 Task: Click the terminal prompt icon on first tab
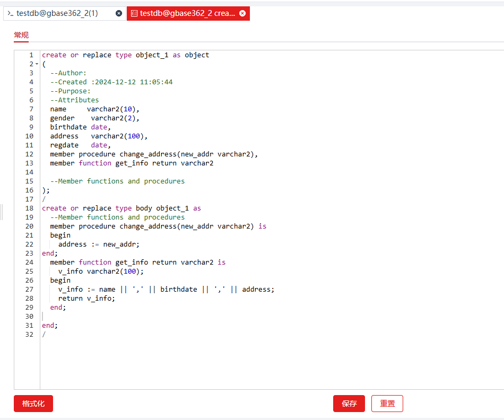tap(11, 13)
